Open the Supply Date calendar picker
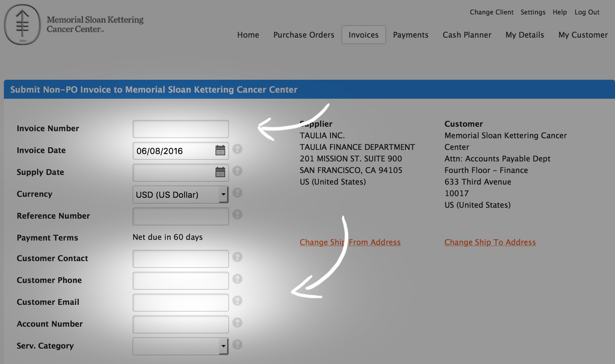 (x=220, y=172)
